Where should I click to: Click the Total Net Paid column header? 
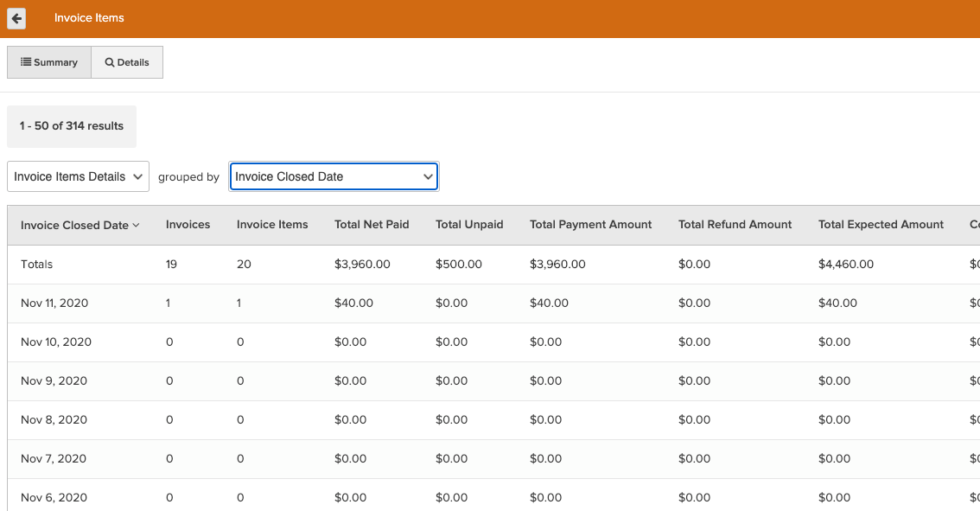372,224
